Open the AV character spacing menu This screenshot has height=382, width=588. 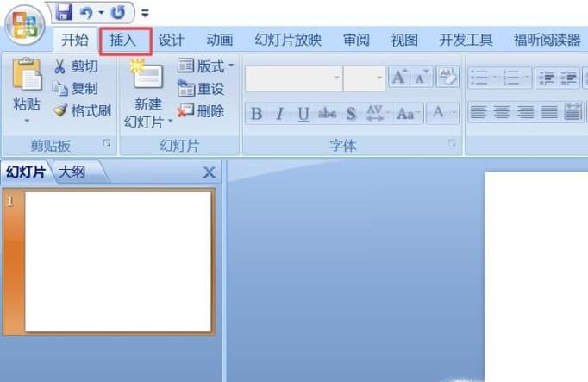378,114
